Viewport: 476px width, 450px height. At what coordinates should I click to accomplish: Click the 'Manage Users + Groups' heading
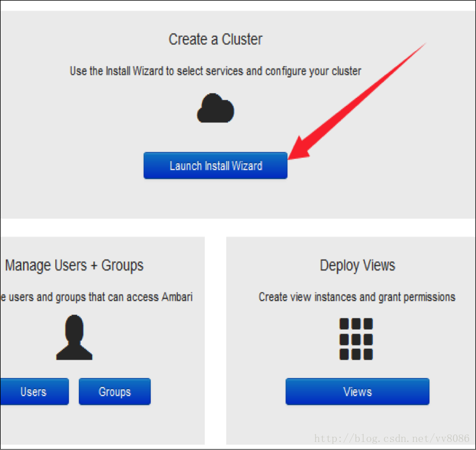(x=74, y=265)
